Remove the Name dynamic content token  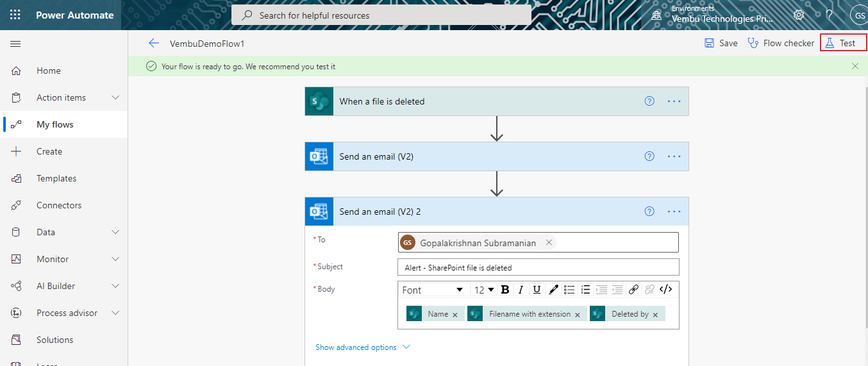(x=455, y=315)
